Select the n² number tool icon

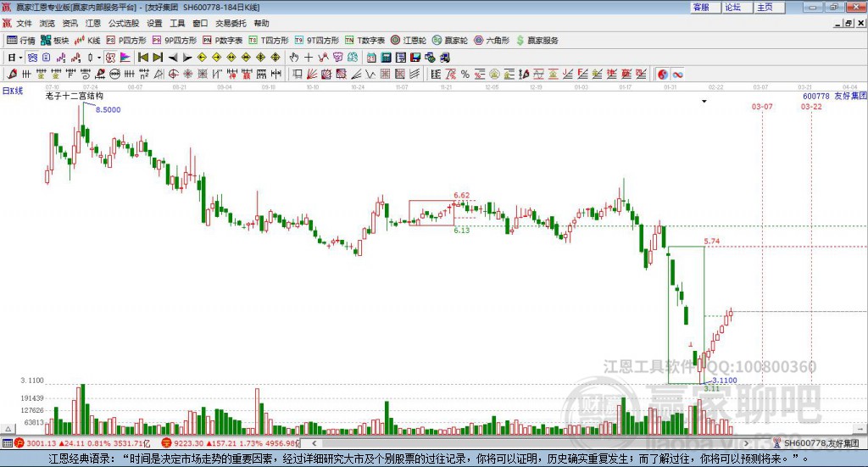pyautogui.click(x=144, y=75)
